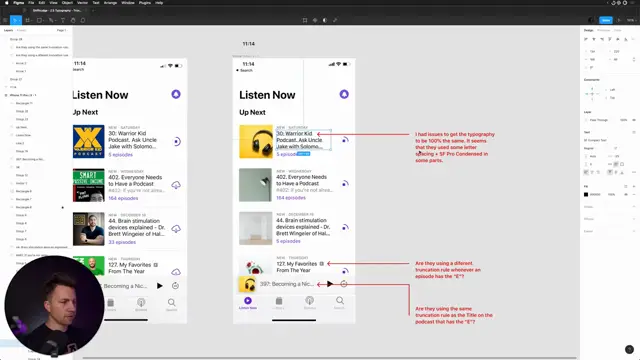
Task: Toggle layer visibility eye in Layer section
Action: coord(634,120)
